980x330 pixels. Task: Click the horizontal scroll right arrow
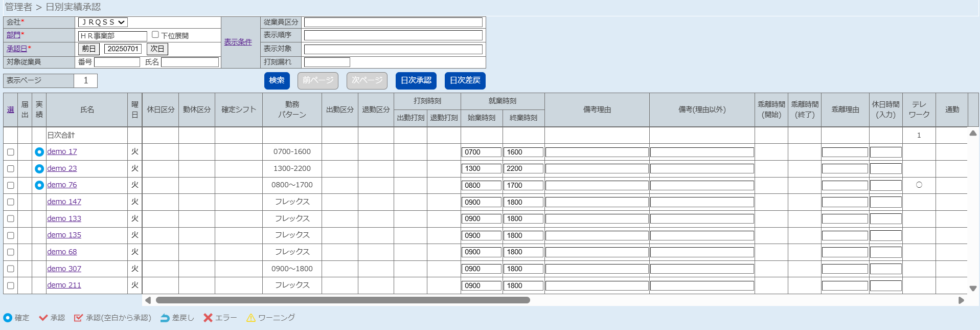[x=961, y=300]
